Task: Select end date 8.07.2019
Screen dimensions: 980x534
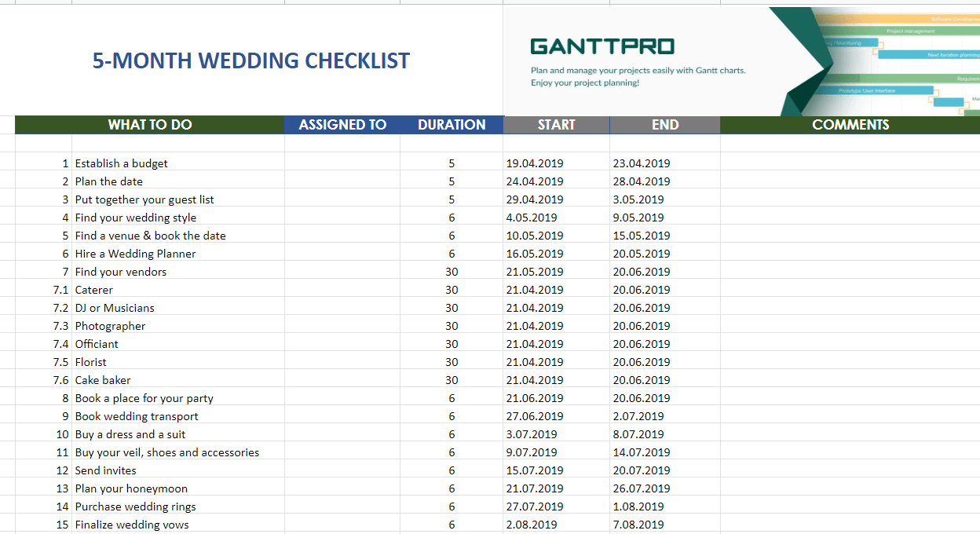Action: pyautogui.click(x=665, y=434)
